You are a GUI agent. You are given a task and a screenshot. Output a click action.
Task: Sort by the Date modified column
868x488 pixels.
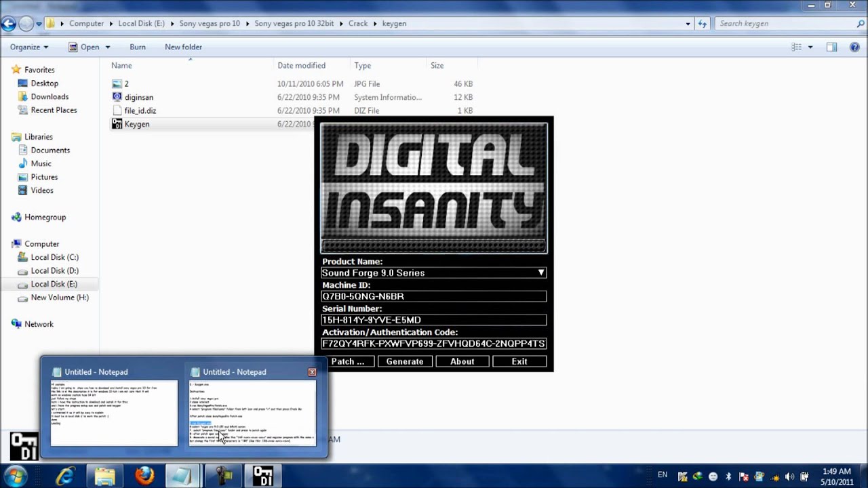point(301,66)
